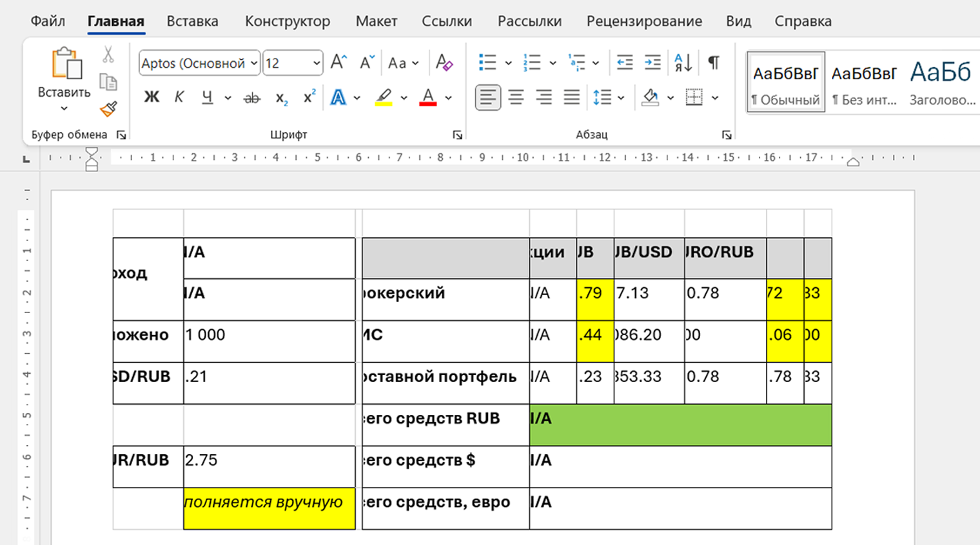Apply superscript formatting
Viewport: 980px width, 545px height.
pos(309,97)
